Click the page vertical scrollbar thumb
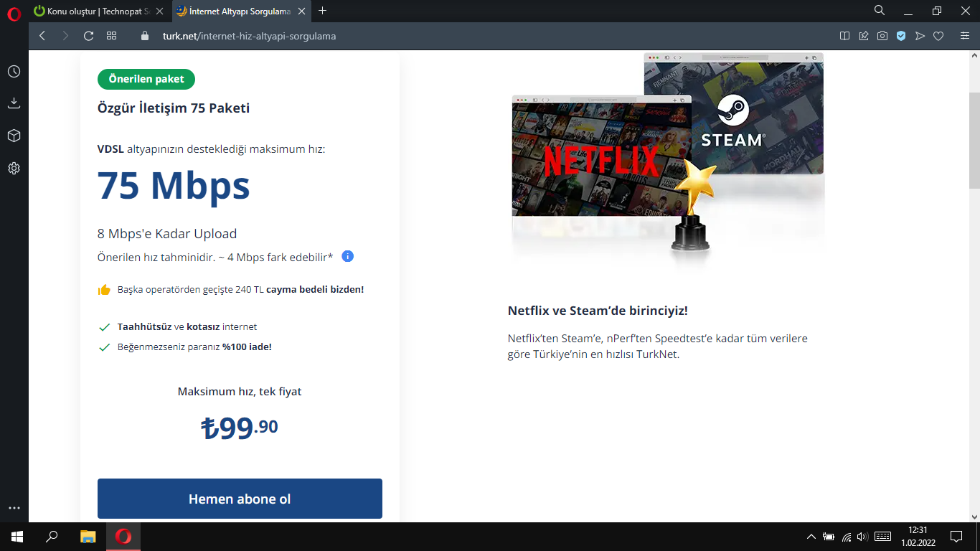Image resolution: width=980 pixels, height=551 pixels. pos(974,140)
